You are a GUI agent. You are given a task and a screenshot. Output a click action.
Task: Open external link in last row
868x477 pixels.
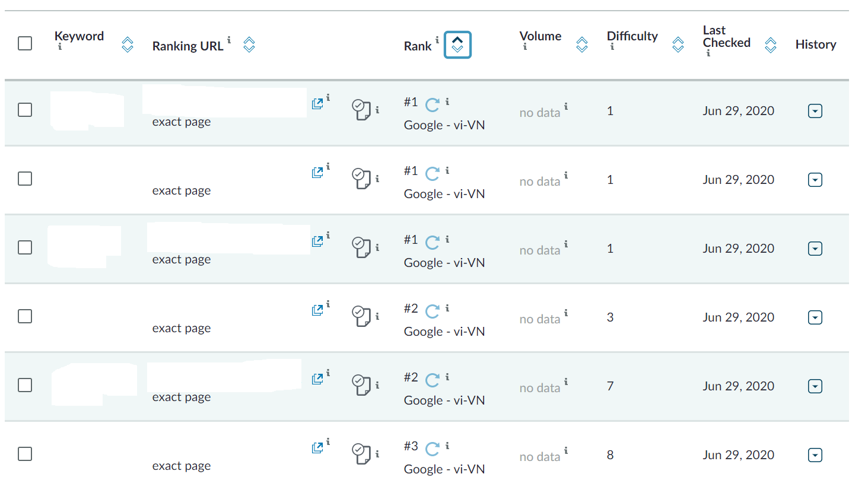[317, 448]
